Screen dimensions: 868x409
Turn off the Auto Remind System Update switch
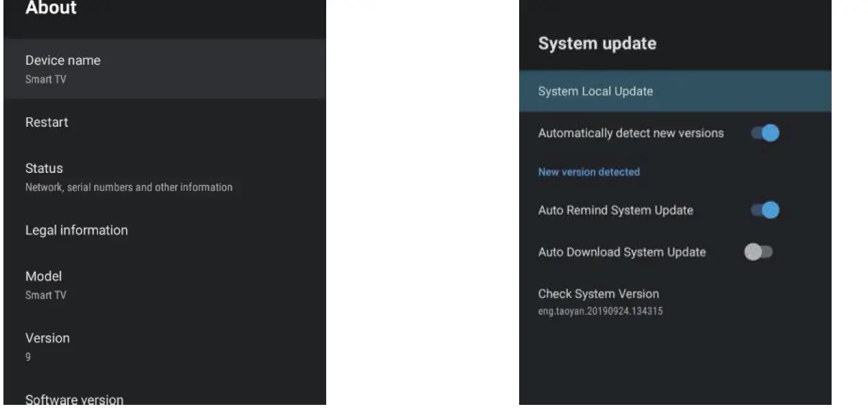click(765, 210)
